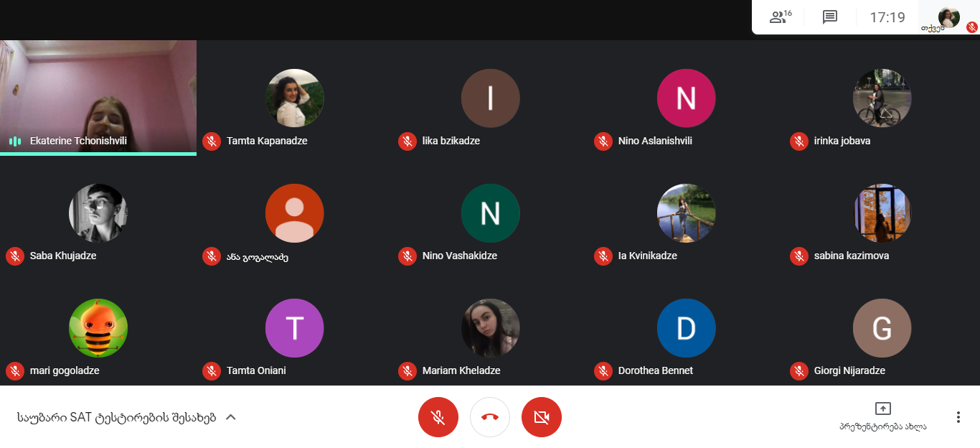The image size is (980, 448).
Task: Click sabina kazimova's autumn photo avatar
Action: [882, 213]
